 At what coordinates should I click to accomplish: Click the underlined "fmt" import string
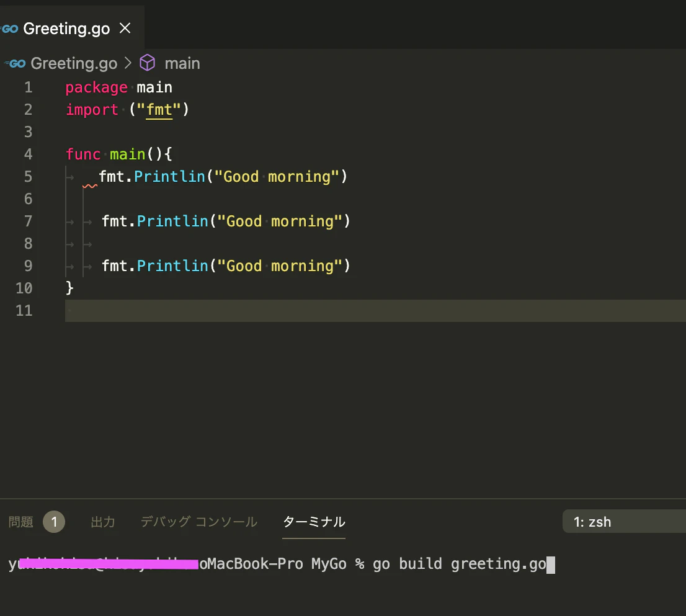(159, 110)
